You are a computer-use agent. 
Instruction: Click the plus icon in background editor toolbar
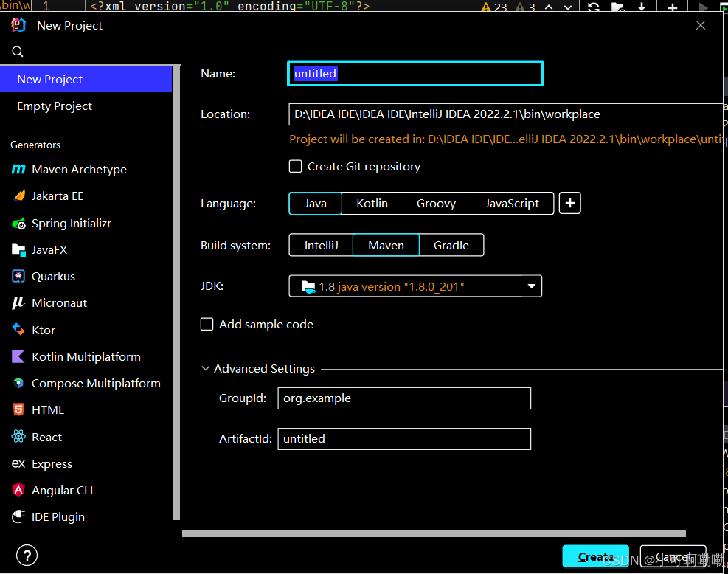click(672, 7)
